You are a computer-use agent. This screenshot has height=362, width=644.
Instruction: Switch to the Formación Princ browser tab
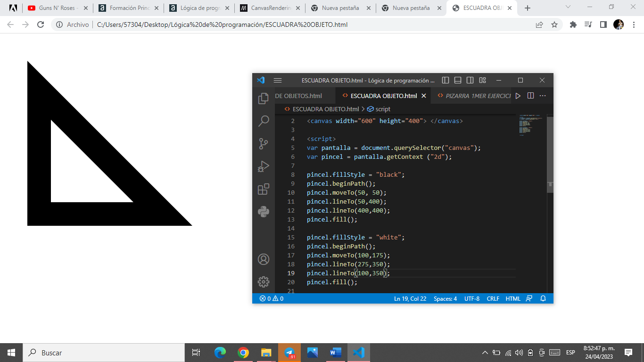[x=128, y=8]
